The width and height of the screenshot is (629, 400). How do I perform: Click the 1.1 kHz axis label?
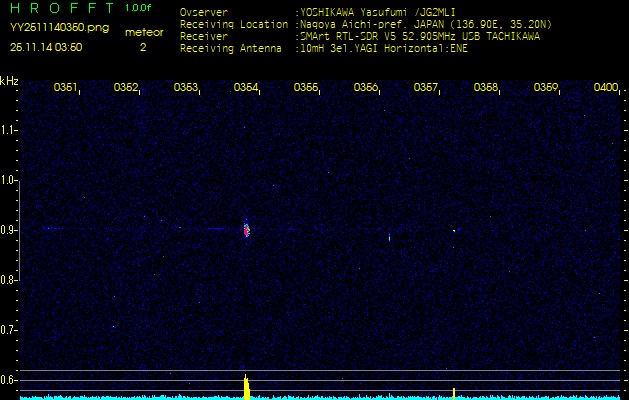(x=7, y=130)
